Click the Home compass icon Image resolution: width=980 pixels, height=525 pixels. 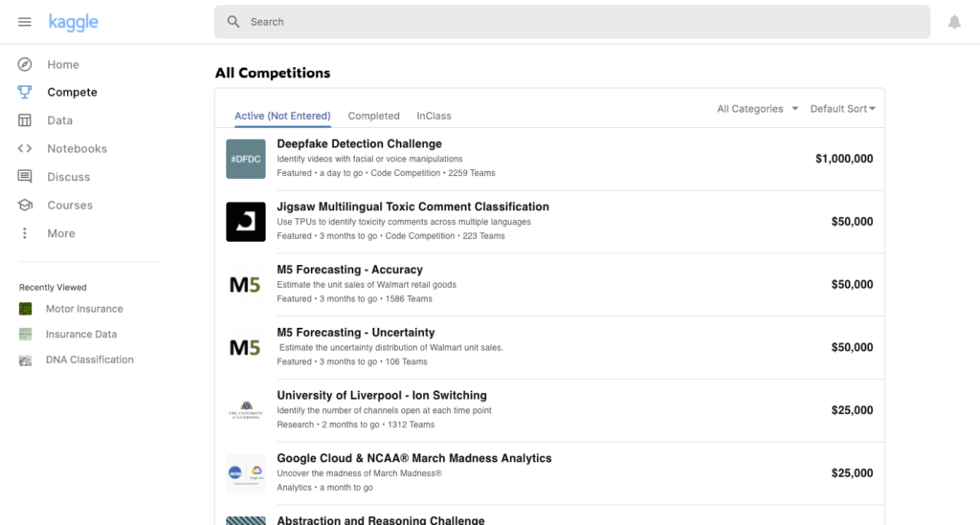coord(24,64)
